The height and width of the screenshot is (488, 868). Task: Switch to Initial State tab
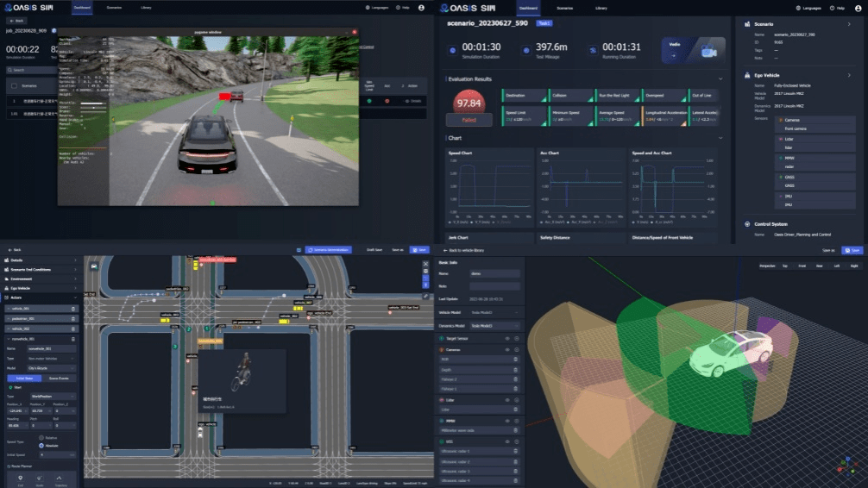click(24, 379)
